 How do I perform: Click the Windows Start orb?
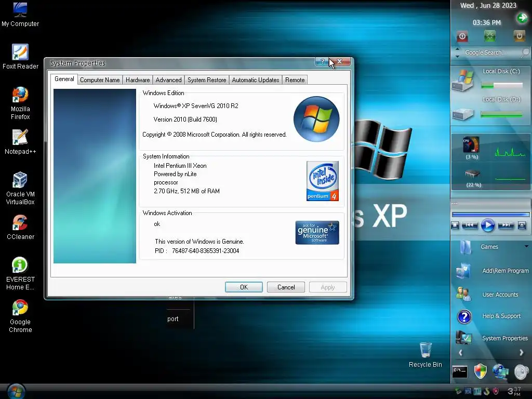pyautogui.click(x=16, y=392)
